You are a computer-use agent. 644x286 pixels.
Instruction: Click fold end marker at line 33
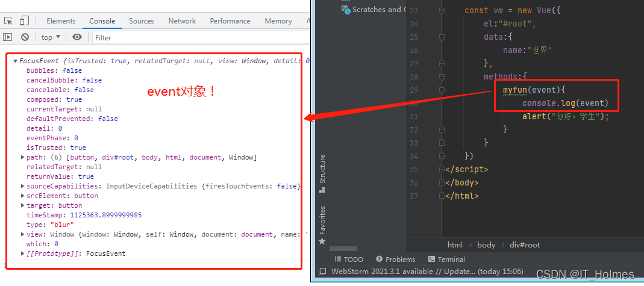click(x=442, y=142)
